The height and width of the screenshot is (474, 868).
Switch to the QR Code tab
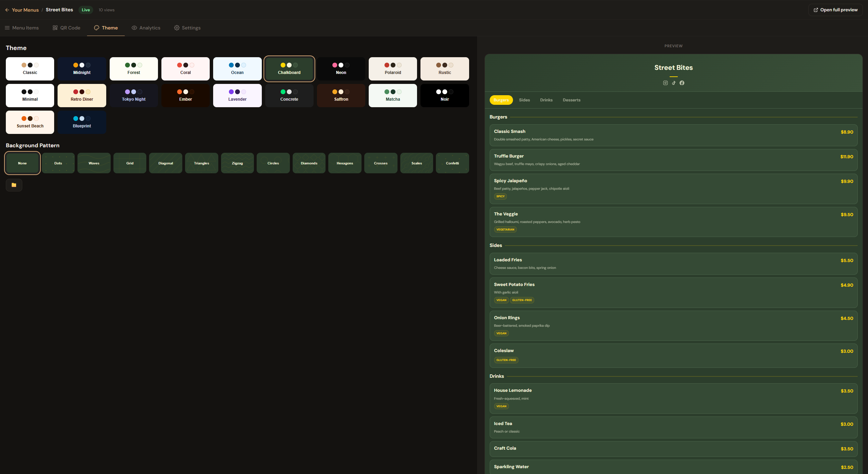(x=66, y=28)
